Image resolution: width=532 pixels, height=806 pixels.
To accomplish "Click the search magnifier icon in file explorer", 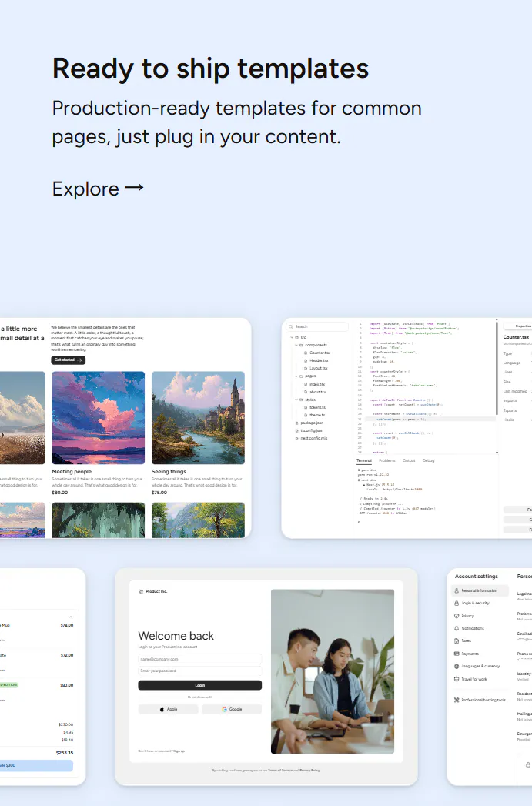I will coord(291,326).
